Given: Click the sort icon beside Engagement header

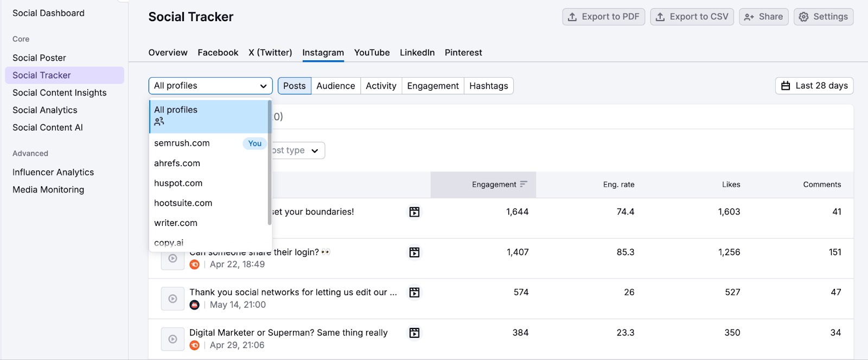Looking at the screenshot, I should (x=523, y=185).
